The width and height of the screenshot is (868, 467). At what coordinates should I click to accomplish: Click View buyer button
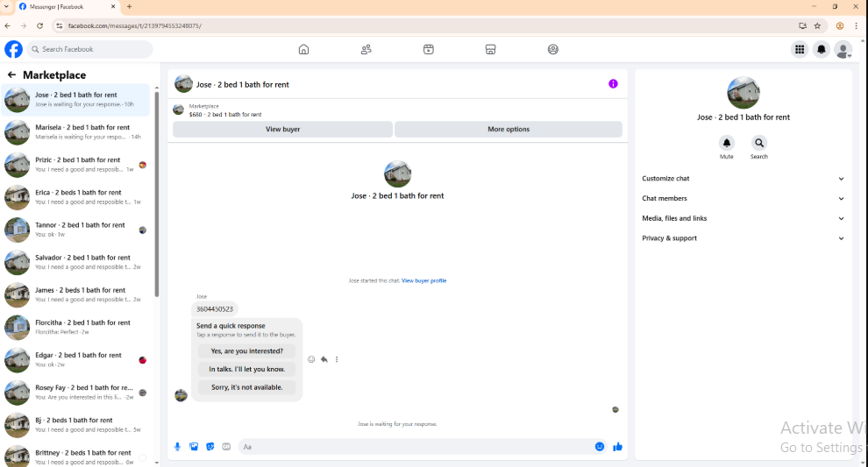pyautogui.click(x=283, y=130)
